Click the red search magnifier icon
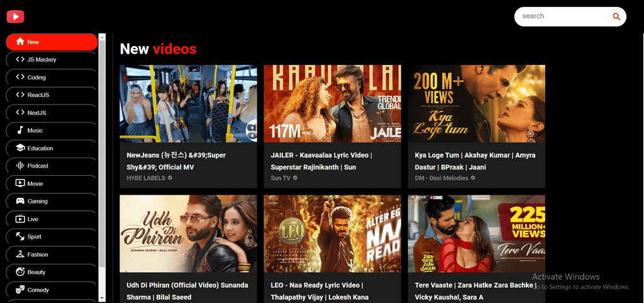The height and width of the screenshot is (303, 644). click(616, 16)
